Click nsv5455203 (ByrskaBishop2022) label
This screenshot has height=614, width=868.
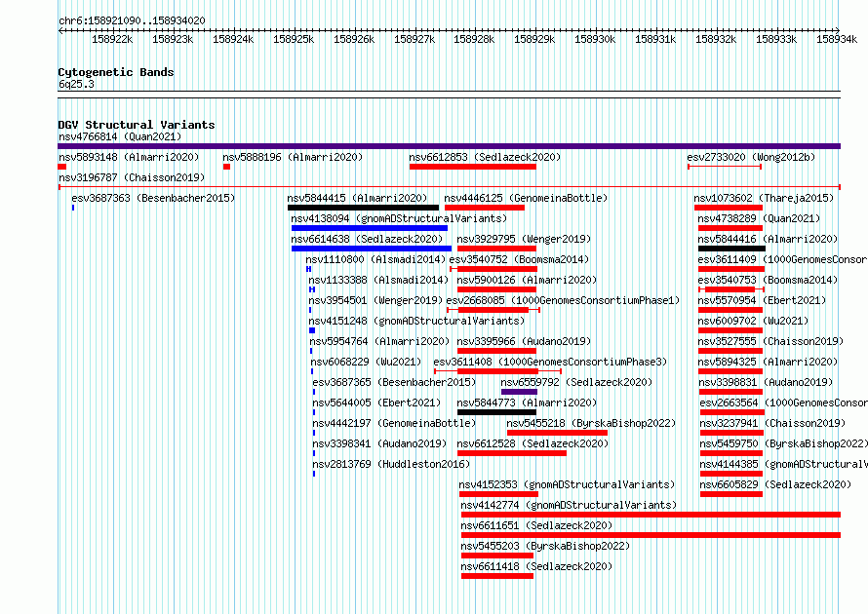(545, 546)
